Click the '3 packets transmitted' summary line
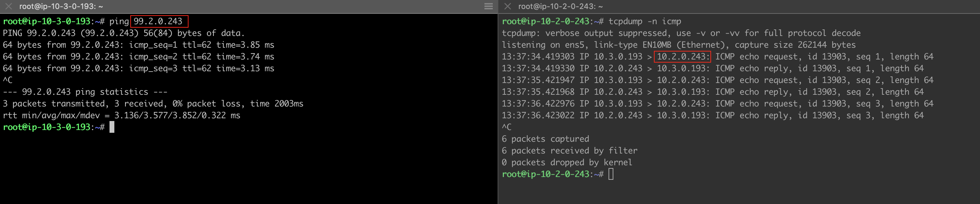This screenshot has height=204, width=980. click(153, 104)
